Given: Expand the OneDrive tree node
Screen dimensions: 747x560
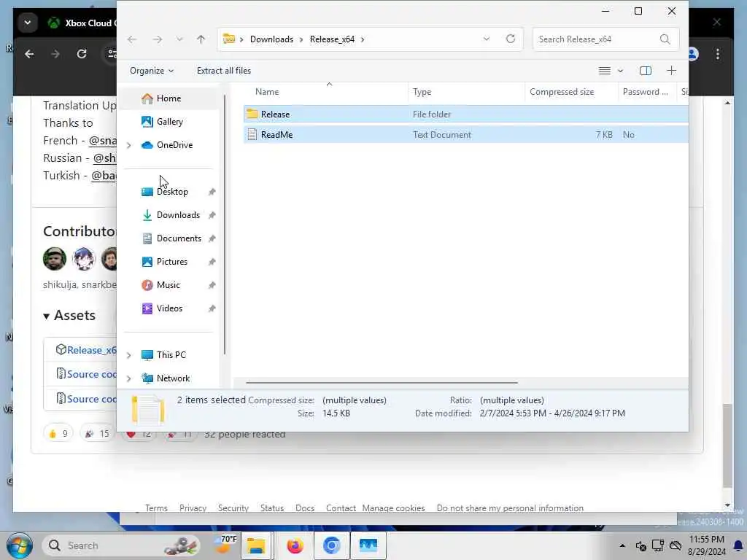Looking at the screenshot, I should (x=128, y=145).
